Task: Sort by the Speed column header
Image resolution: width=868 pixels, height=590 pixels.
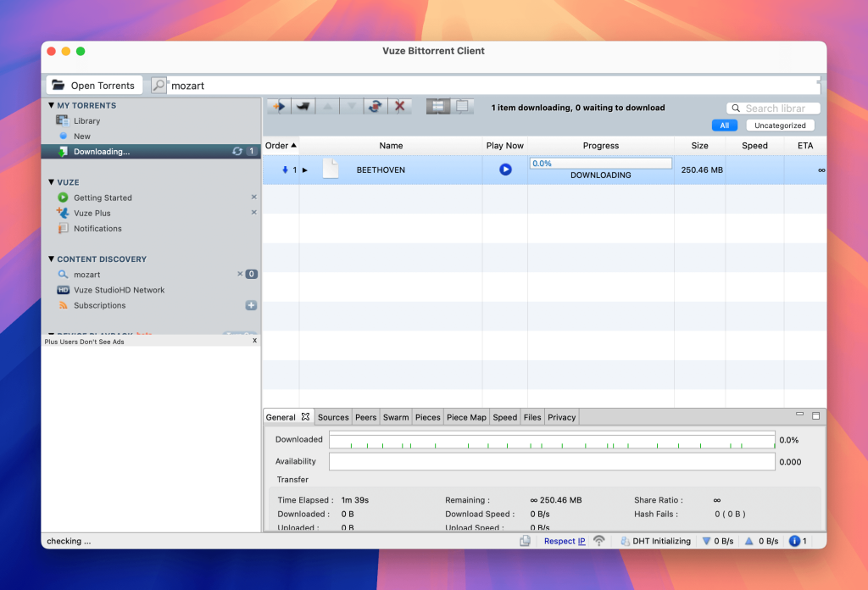Action: 754,146
